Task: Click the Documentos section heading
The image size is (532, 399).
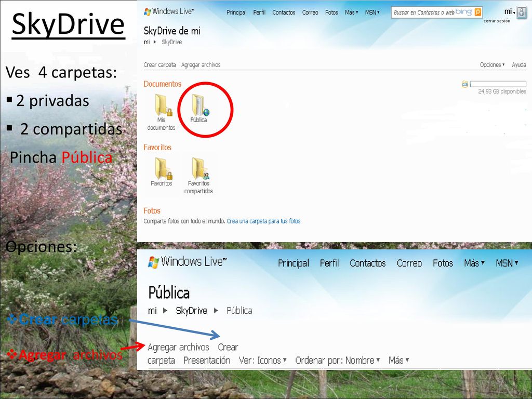Action: 163,84
